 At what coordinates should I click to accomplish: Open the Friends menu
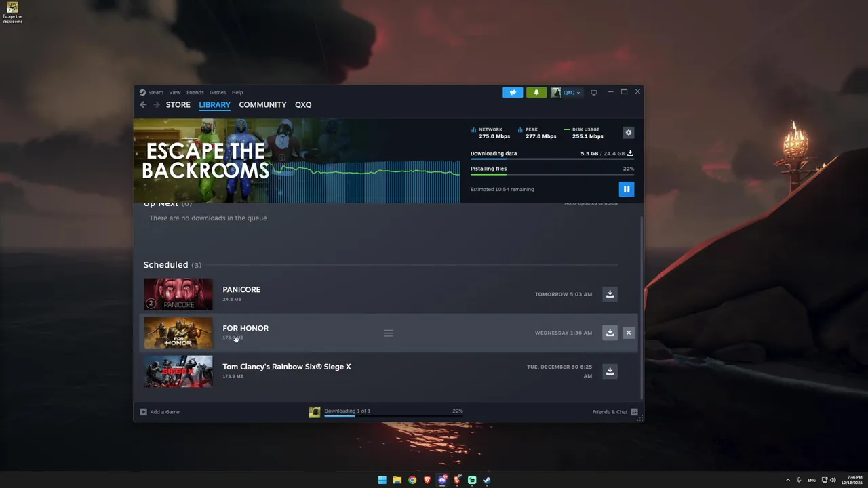tap(195, 92)
